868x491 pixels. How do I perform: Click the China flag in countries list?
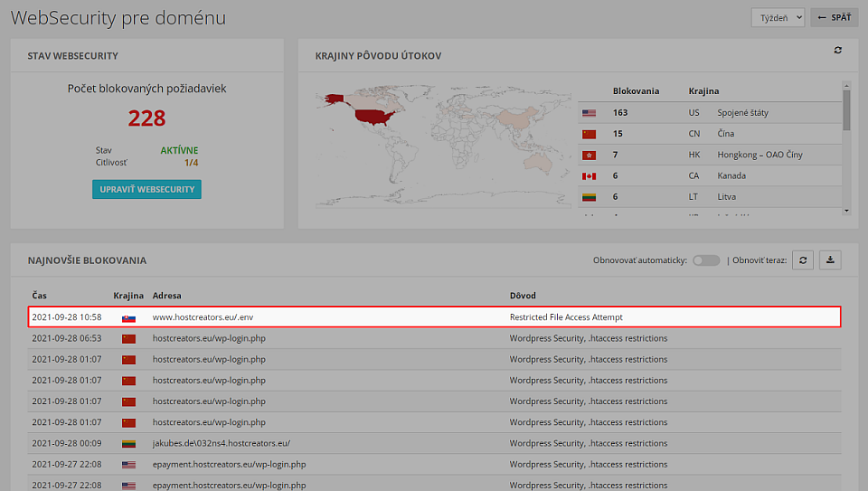tap(589, 134)
